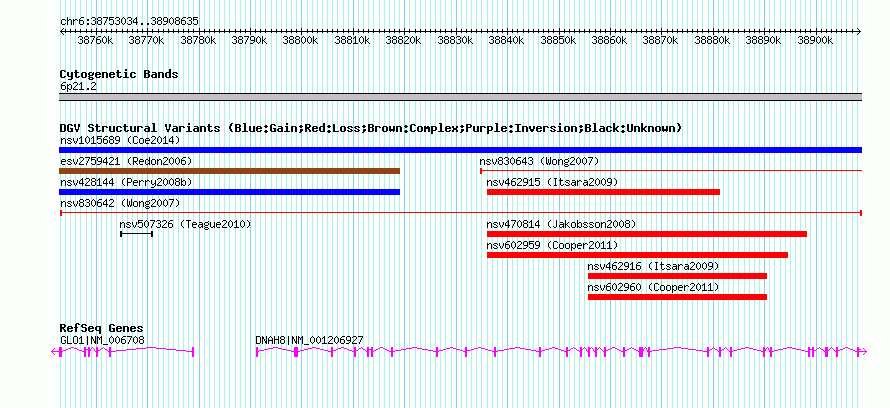Select the esv2759421 (Redon2006) brown complex bar
The width and height of the screenshot is (890, 408).
click(x=229, y=171)
